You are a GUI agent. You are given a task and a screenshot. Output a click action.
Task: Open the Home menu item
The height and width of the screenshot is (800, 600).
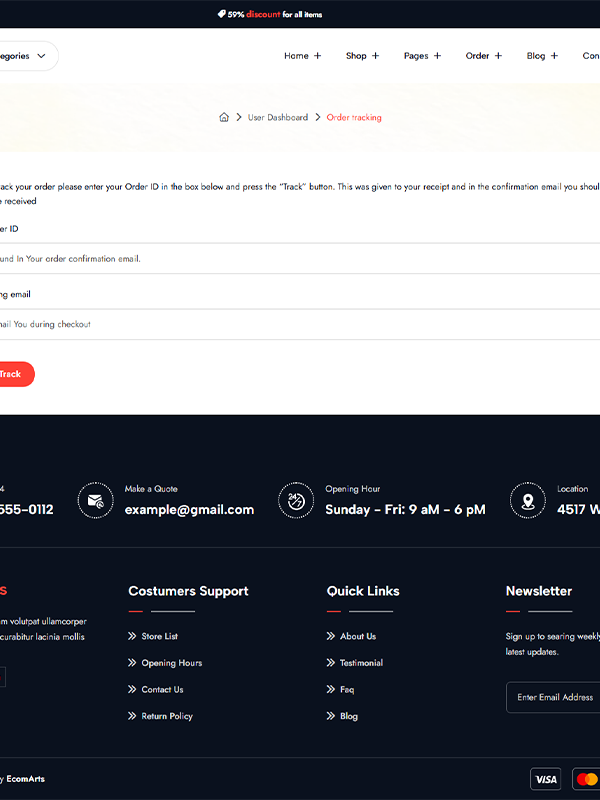(x=302, y=56)
